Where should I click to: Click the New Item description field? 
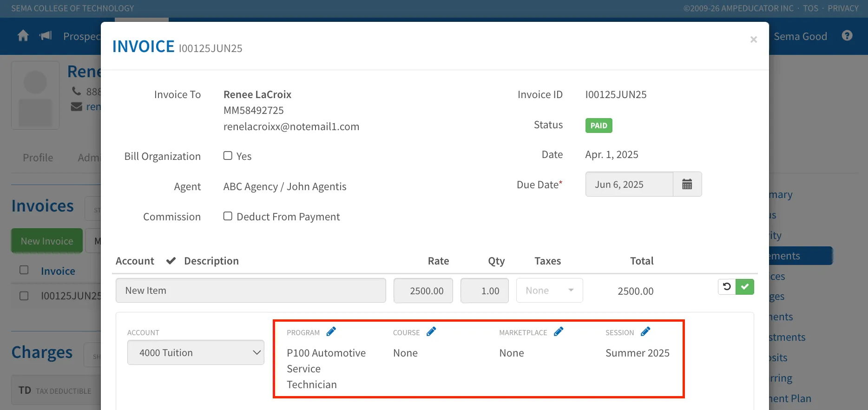(x=251, y=291)
